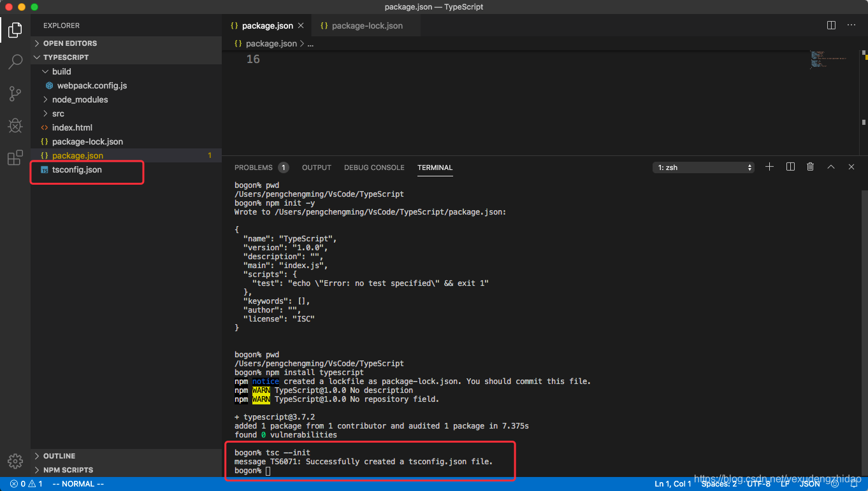Open webpack.config.js in explorer
The width and height of the screenshot is (868, 491).
pos(126,85)
